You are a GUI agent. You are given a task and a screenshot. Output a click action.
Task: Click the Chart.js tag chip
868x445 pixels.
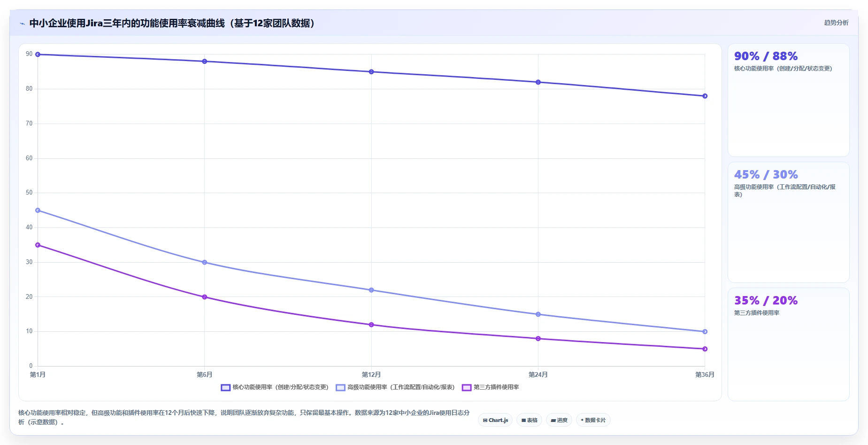[495, 420]
